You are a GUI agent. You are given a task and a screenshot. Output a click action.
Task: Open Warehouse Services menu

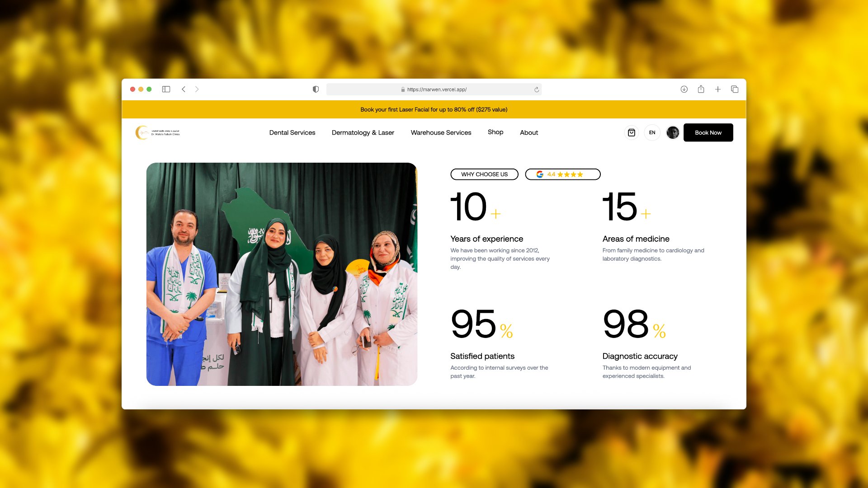pos(441,132)
